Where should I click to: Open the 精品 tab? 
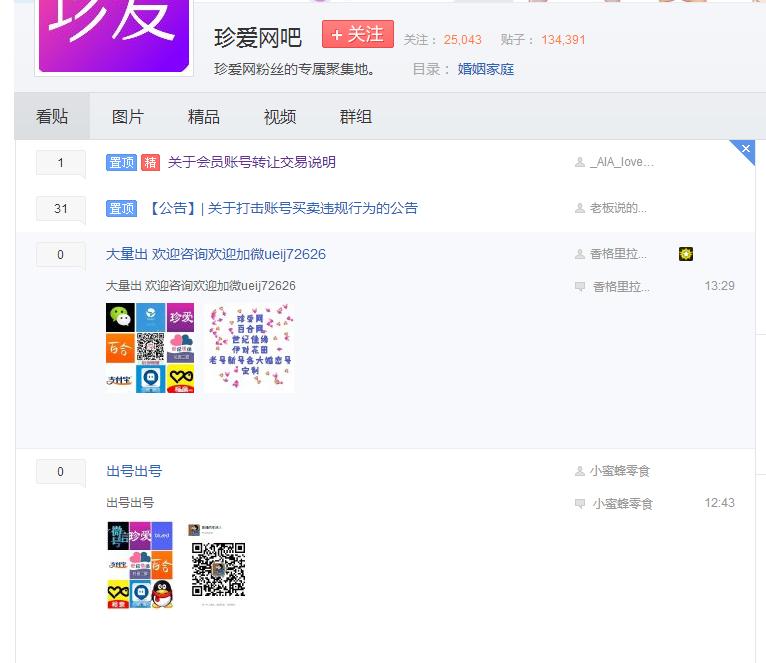click(204, 117)
